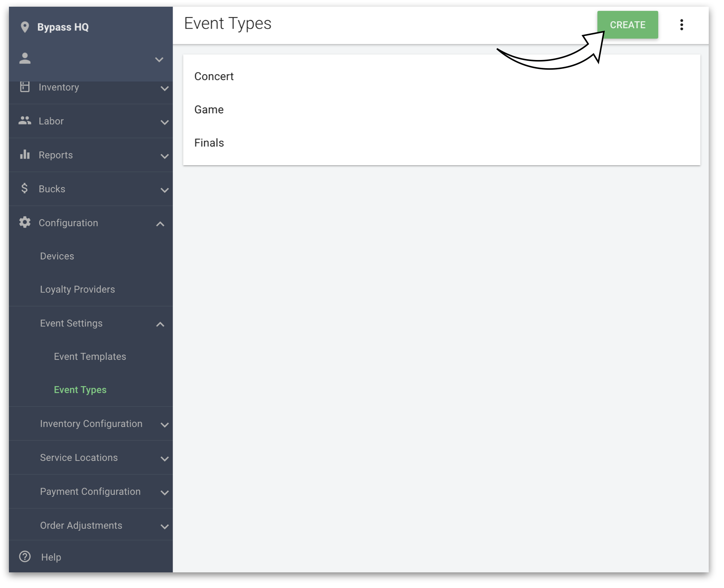Click the user profile icon in sidebar
Screen dimensions: 724x588
[x=25, y=58]
